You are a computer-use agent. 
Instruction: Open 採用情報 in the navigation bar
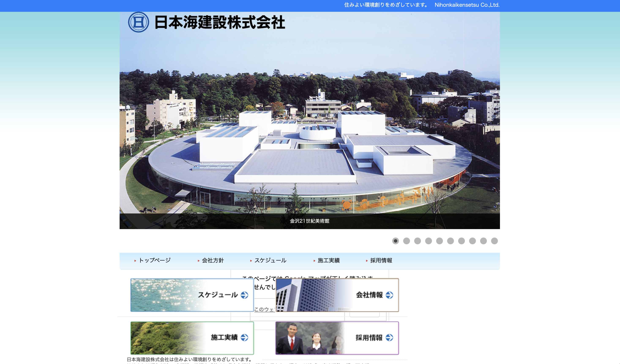[x=381, y=260]
